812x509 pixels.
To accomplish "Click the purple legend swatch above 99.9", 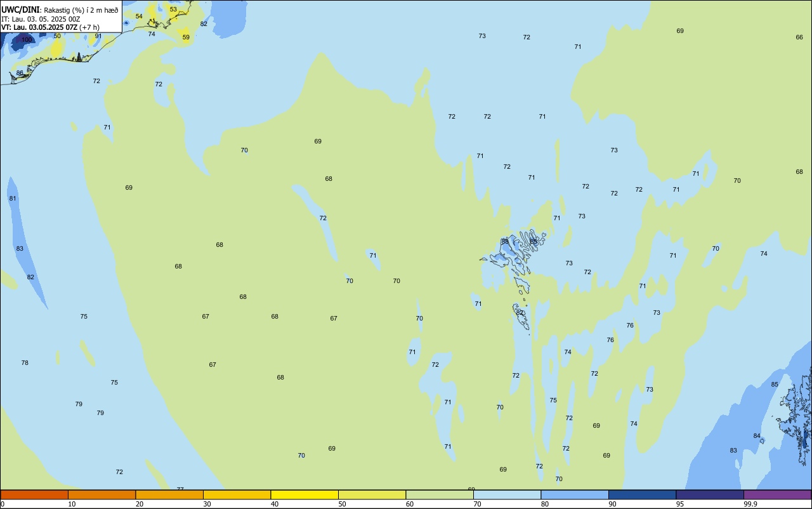I will click(x=777, y=494).
